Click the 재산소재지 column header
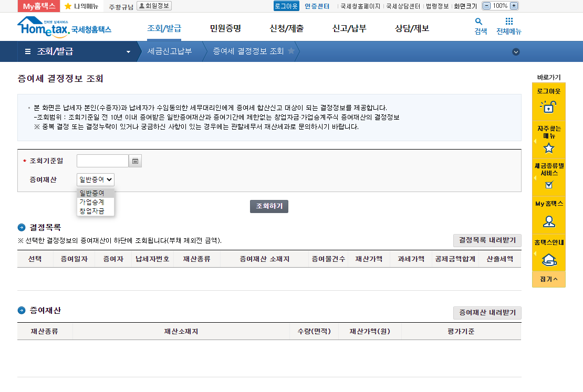Viewport: 583px width, 392px height. tap(181, 332)
